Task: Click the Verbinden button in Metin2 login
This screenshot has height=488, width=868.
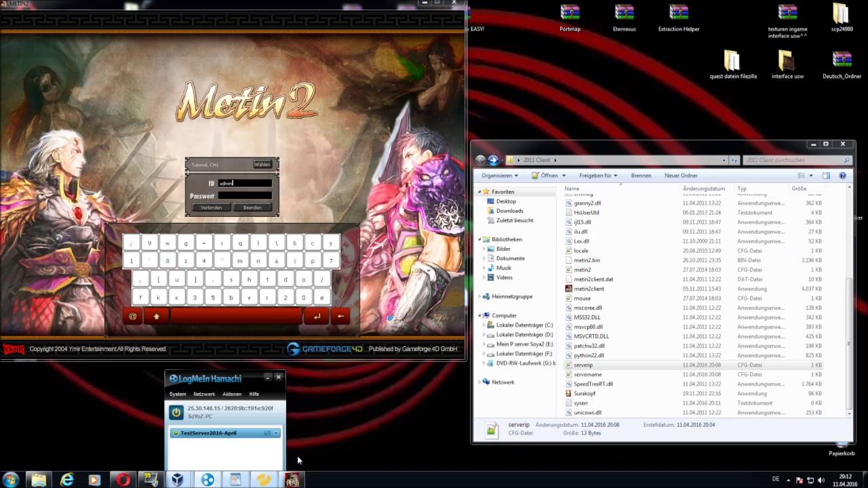Action: [212, 207]
